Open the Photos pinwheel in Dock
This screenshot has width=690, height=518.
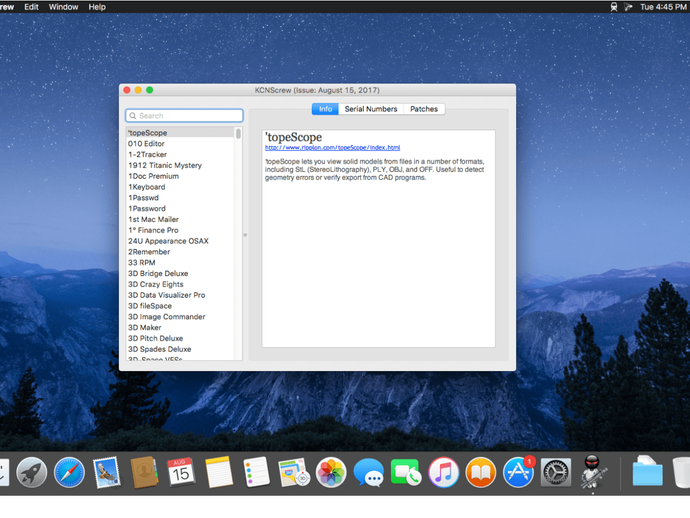331,473
